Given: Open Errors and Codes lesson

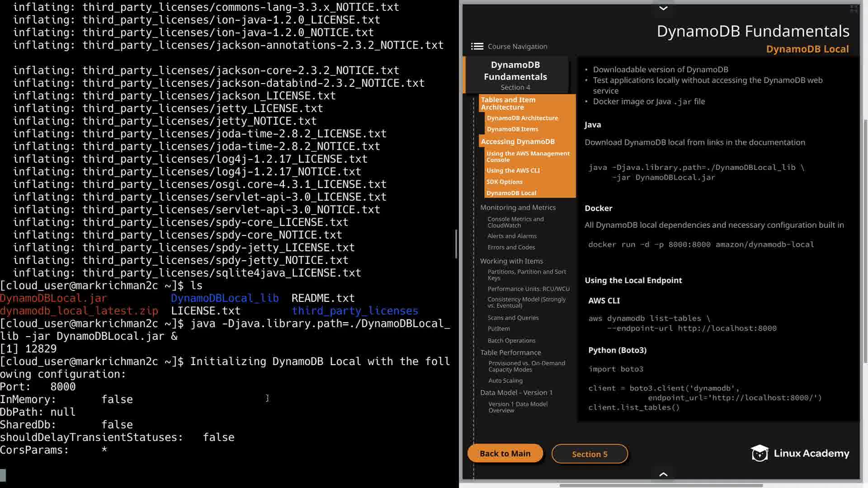Looking at the screenshot, I should coord(511,247).
